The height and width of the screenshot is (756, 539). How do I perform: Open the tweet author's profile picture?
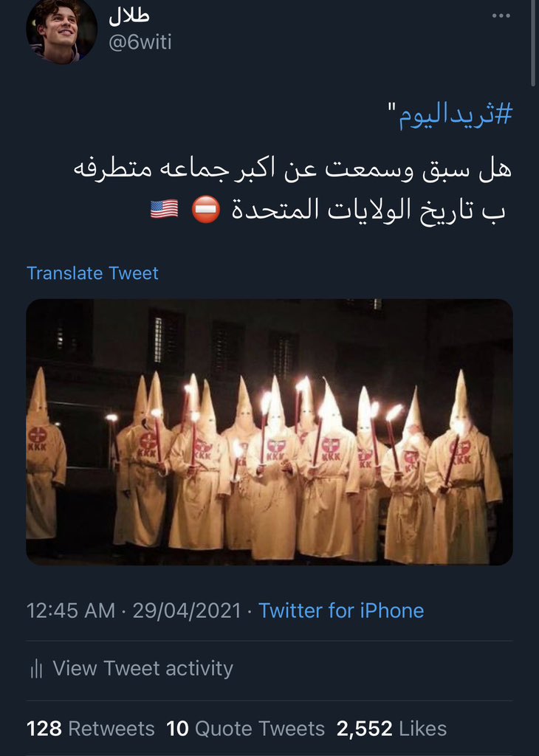point(62,30)
